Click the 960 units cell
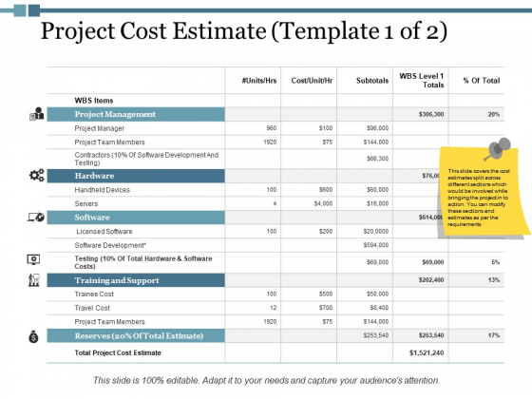 pyautogui.click(x=272, y=128)
